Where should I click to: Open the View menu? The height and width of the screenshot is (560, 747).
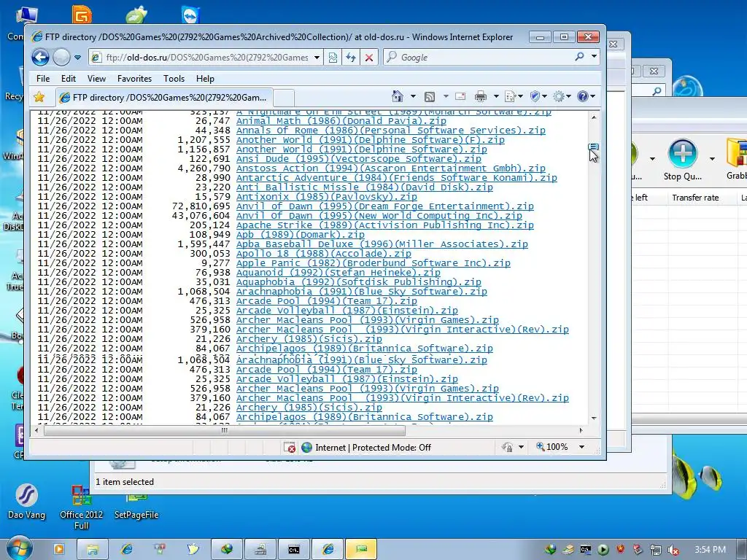(x=97, y=79)
